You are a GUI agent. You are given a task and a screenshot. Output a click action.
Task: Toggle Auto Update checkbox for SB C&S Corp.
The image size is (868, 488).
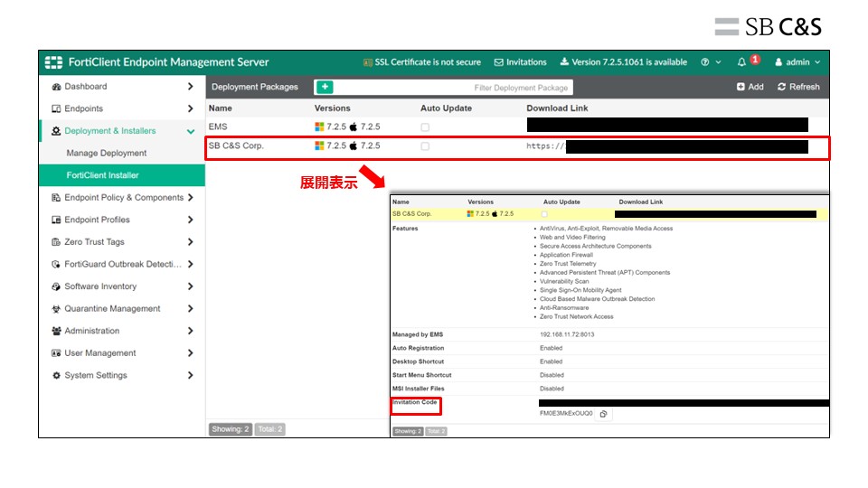[x=425, y=146]
